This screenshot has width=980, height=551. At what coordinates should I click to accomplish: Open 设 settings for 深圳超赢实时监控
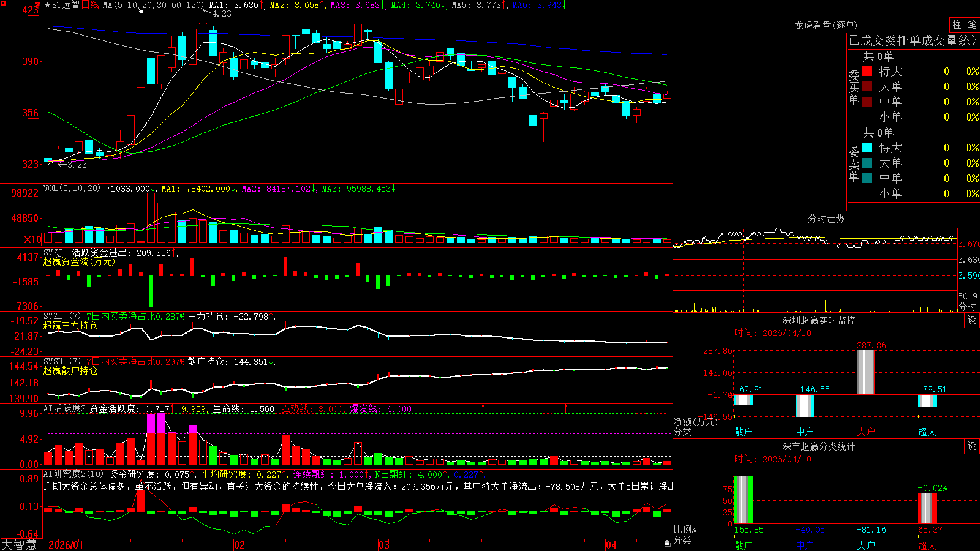[x=972, y=320]
